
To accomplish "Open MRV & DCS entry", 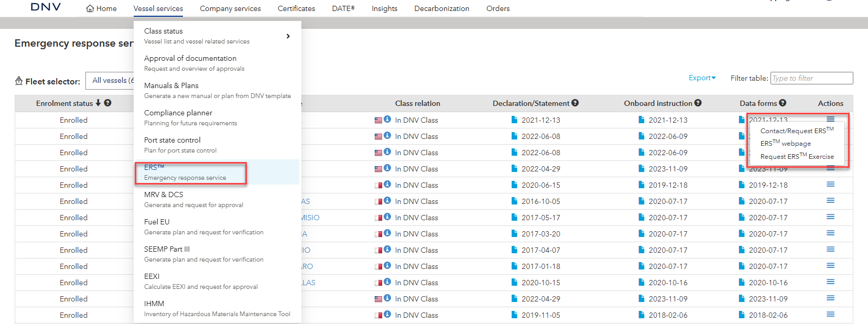I will pos(217,199).
